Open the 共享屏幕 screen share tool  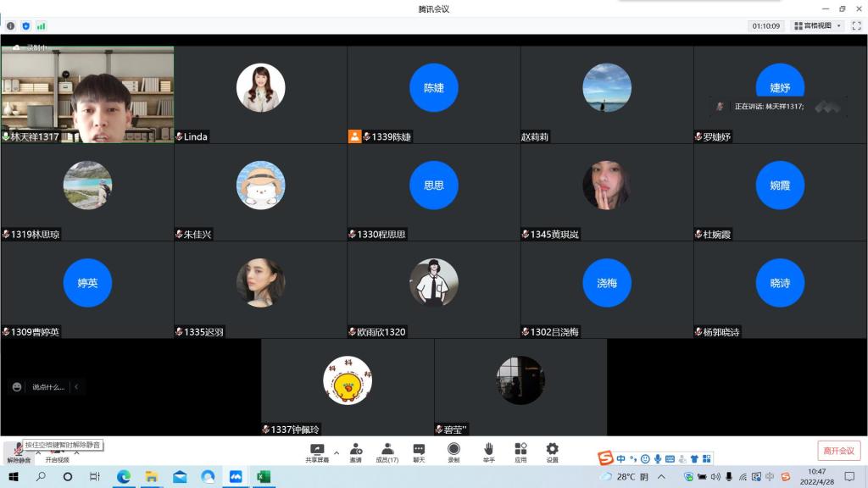point(317,452)
